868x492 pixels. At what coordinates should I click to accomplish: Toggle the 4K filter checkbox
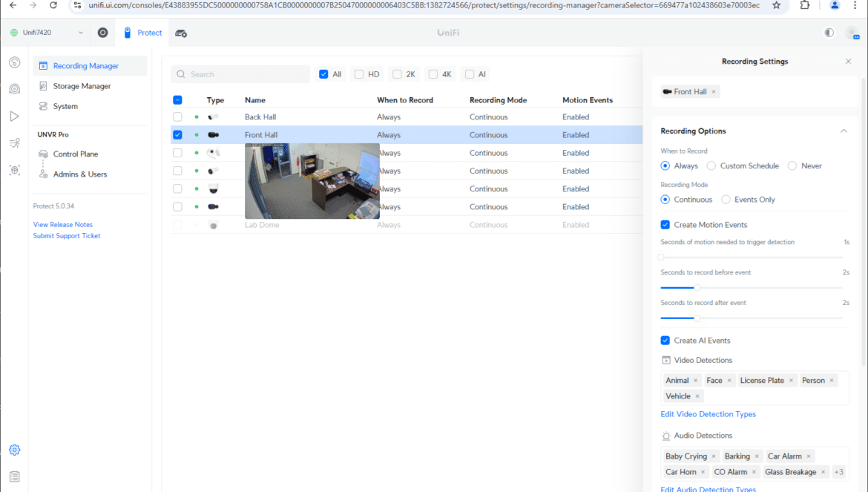433,74
